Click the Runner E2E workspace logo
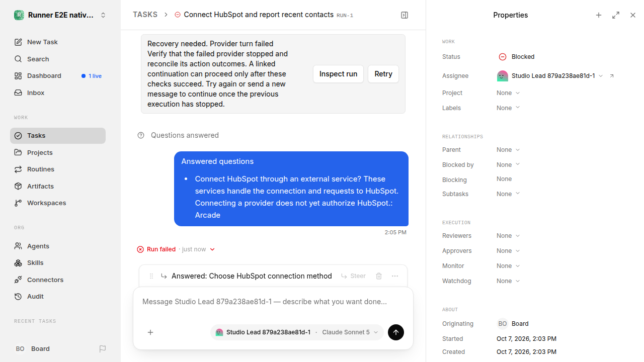 tap(19, 15)
